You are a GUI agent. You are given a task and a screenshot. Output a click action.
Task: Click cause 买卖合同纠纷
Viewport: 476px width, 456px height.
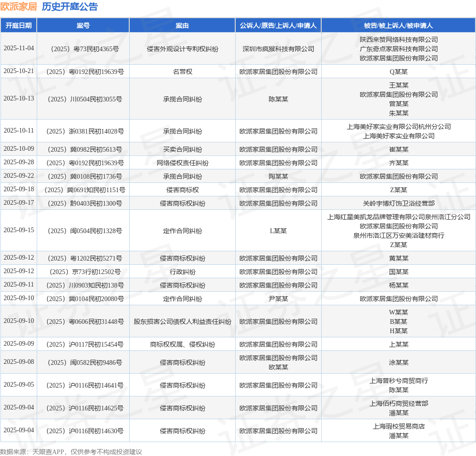click(182, 149)
